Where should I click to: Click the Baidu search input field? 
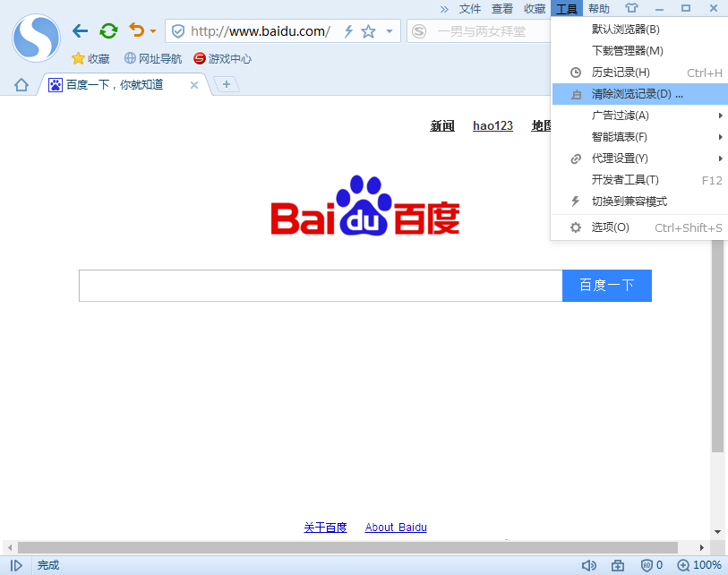coord(321,286)
